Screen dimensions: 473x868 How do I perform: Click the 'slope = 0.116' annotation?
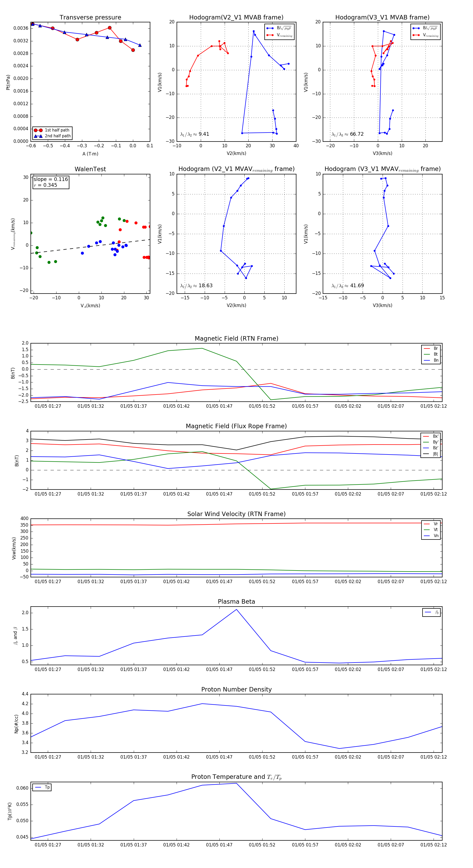tap(50, 179)
